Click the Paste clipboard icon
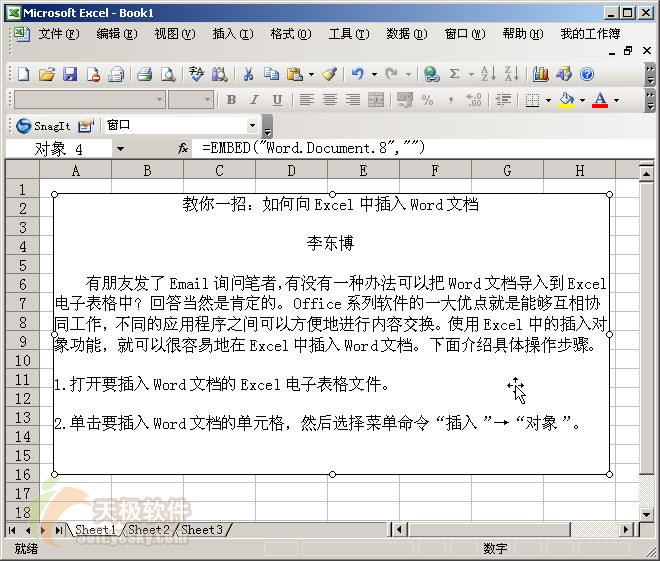660x561 pixels. [x=295, y=74]
